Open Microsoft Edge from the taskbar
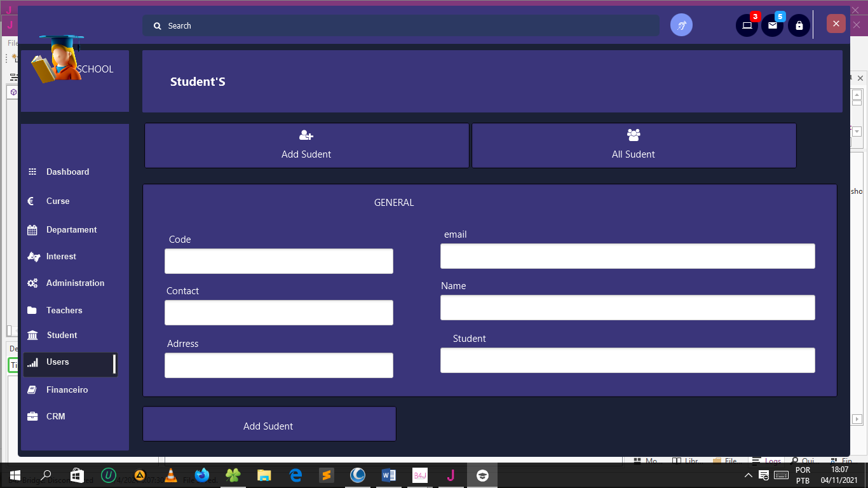This screenshot has width=868, height=488. pyautogui.click(x=295, y=475)
